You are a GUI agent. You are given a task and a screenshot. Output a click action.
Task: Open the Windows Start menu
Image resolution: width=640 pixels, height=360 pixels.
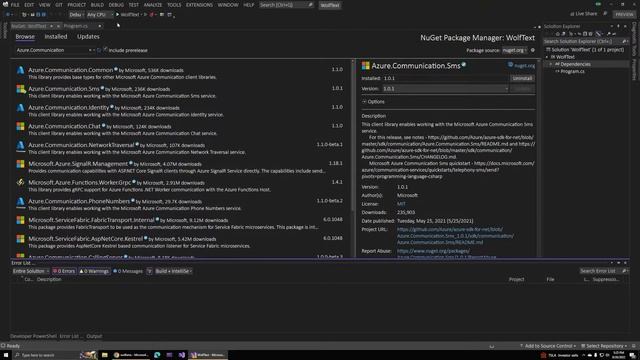click(6, 355)
